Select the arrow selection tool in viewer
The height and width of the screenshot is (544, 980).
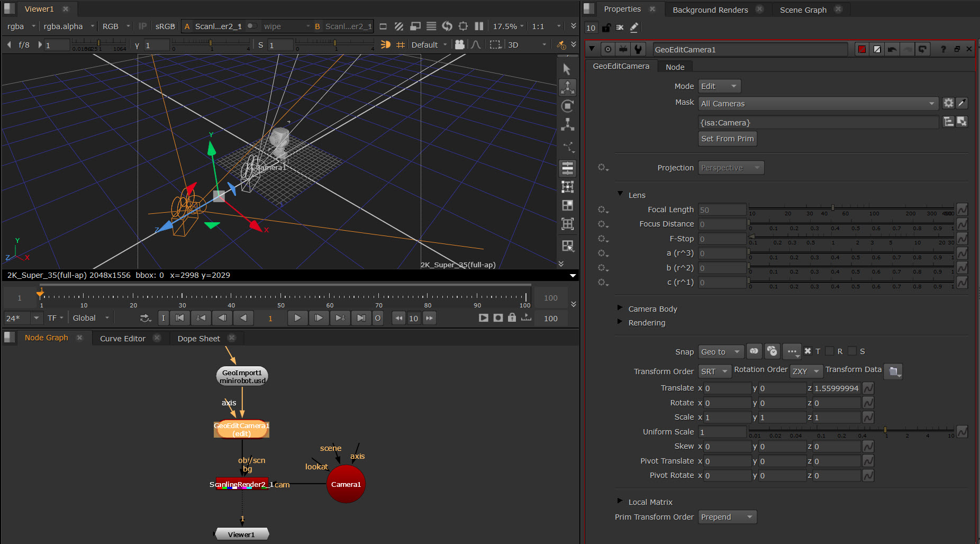click(x=567, y=69)
